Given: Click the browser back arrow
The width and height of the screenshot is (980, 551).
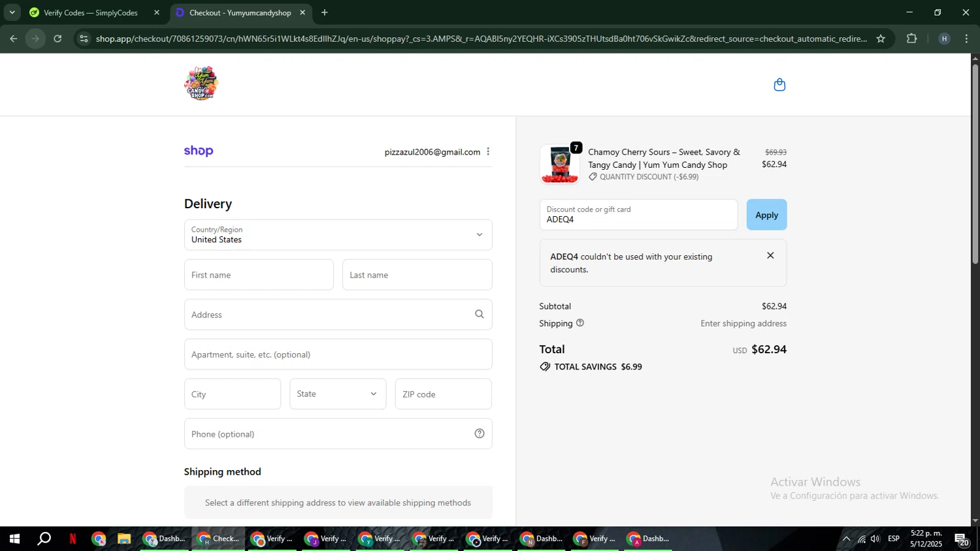Looking at the screenshot, I should [13, 39].
